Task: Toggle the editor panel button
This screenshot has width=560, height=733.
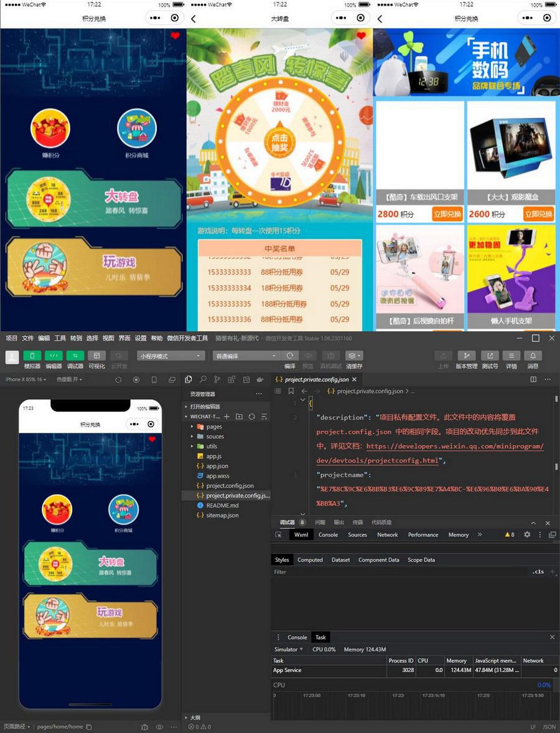Action: pos(54,356)
